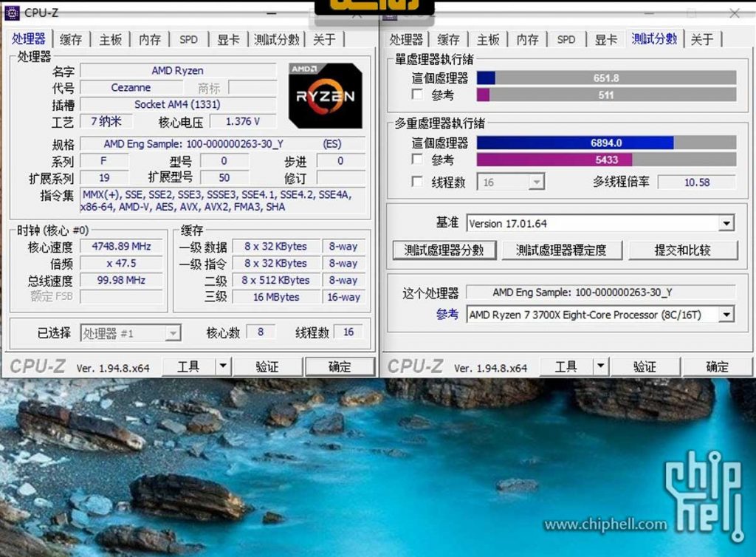This screenshot has height=557, width=756.
Task: Click the single-thread reference 511 bar
Action: click(607, 95)
